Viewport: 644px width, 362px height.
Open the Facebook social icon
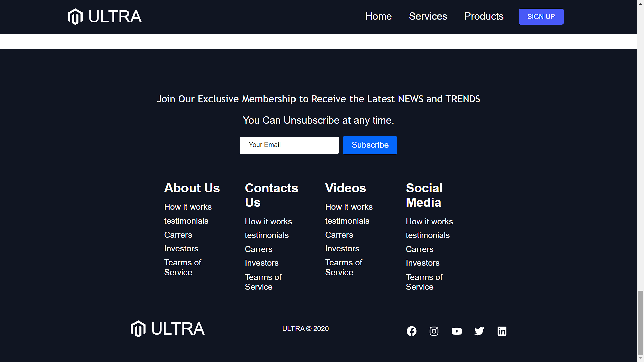412,331
